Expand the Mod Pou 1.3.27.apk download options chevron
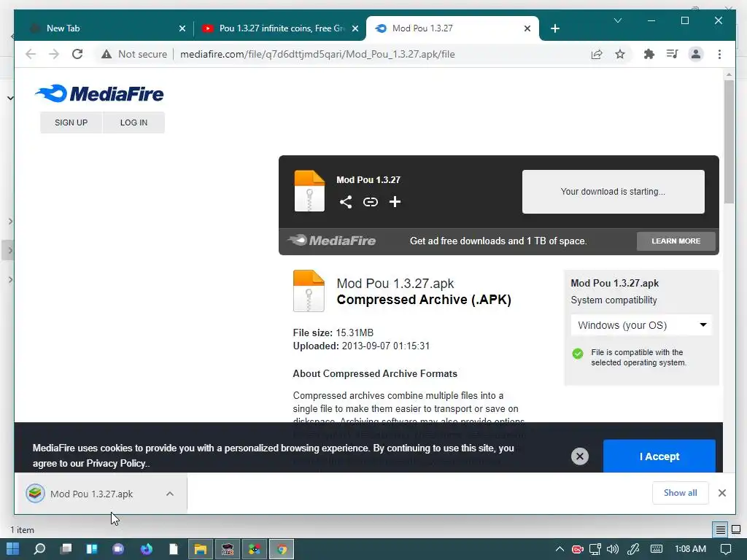747x560 pixels. 170,494
